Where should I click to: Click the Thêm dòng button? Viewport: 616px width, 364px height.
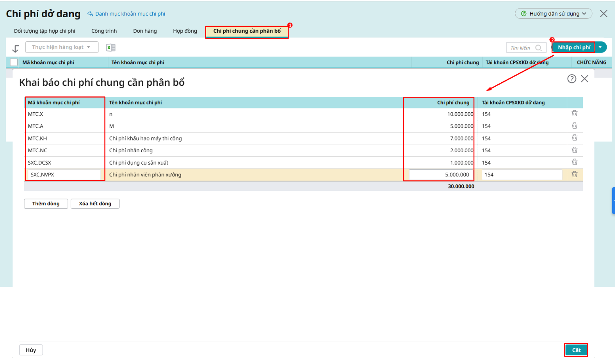point(46,204)
